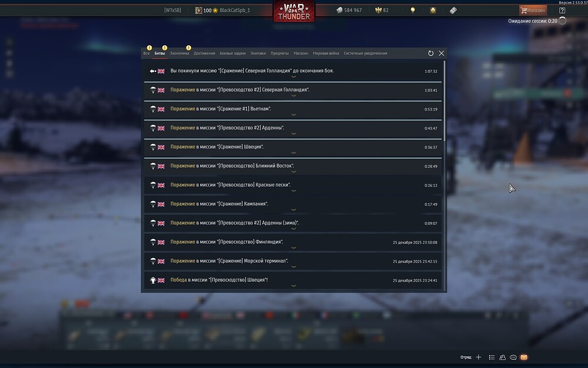Open the chat bubble icon
Screen dimensions: 588x368
513,357
